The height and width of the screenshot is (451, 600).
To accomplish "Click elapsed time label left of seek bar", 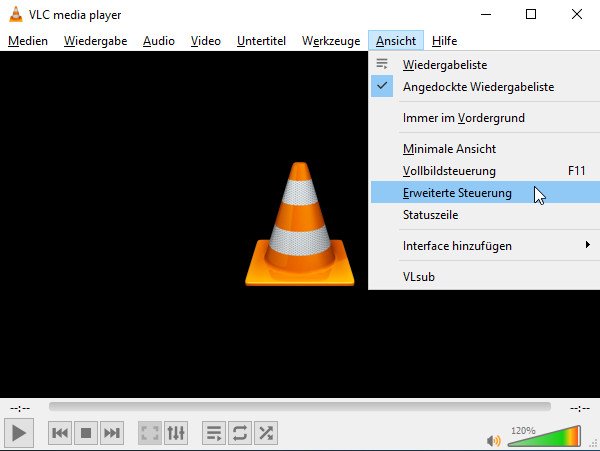I will (x=20, y=409).
